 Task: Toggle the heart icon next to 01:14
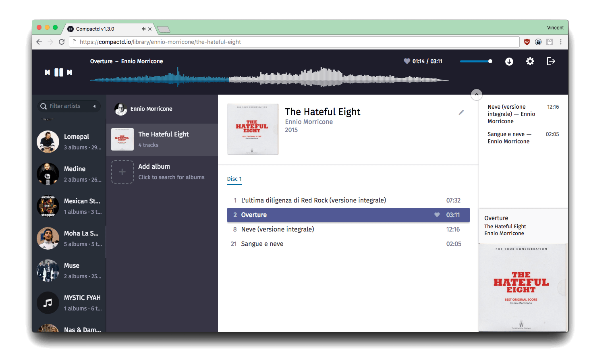coord(407,61)
